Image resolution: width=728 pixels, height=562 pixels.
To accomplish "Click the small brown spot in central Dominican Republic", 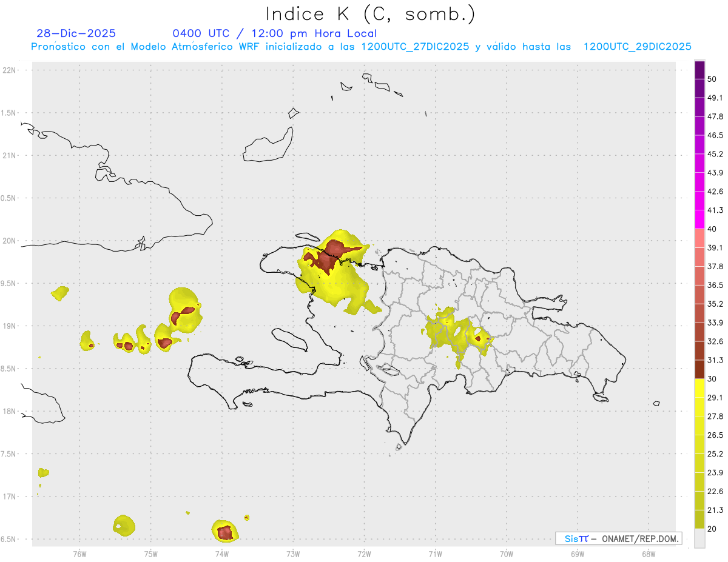I will pos(479,338).
